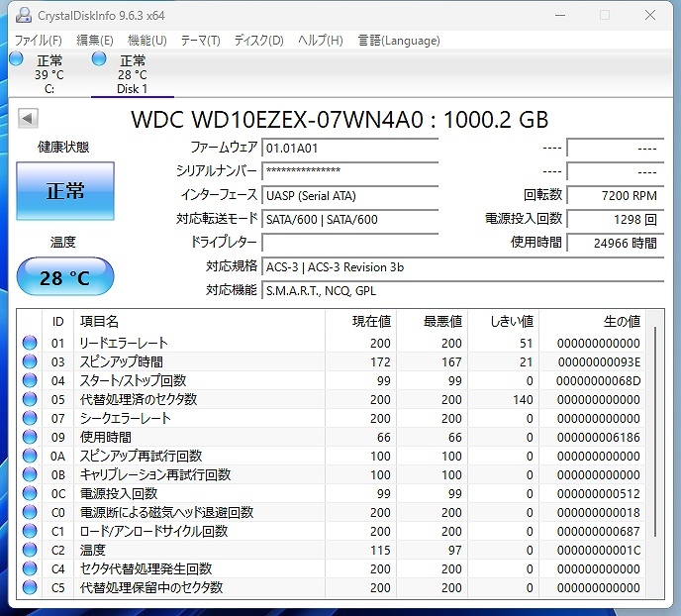Click raw value 0000000093E
The image size is (681, 616).
pos(599,361)
